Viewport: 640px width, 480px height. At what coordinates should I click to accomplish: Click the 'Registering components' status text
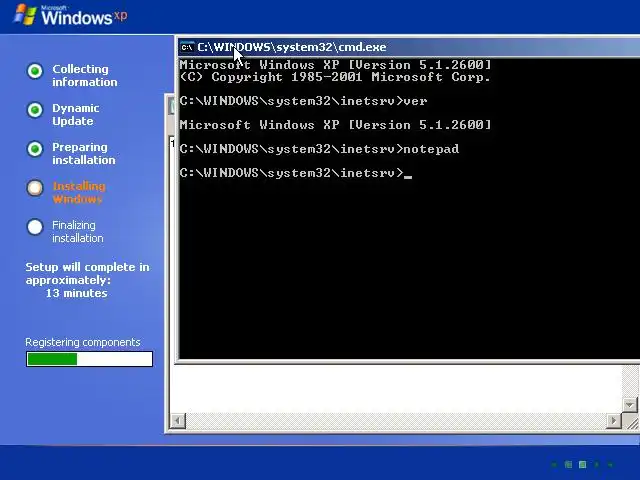click(x=82, y=342)
